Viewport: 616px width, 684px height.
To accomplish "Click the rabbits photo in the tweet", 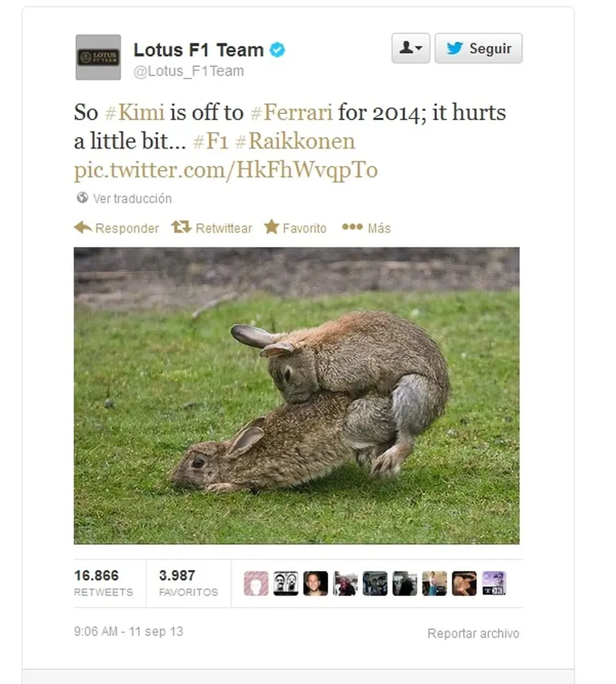I will point(296,396).
